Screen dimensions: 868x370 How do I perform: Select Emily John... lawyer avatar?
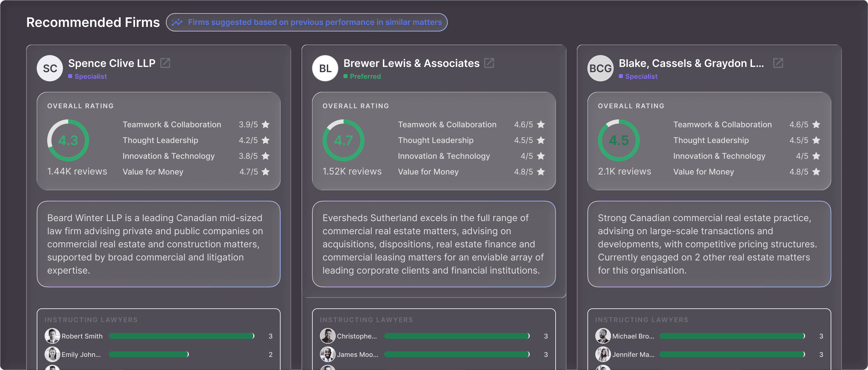point(52,354)
